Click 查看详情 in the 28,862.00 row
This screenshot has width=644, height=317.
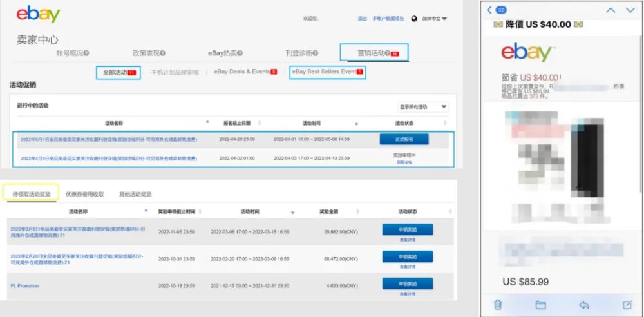[408, 239]
